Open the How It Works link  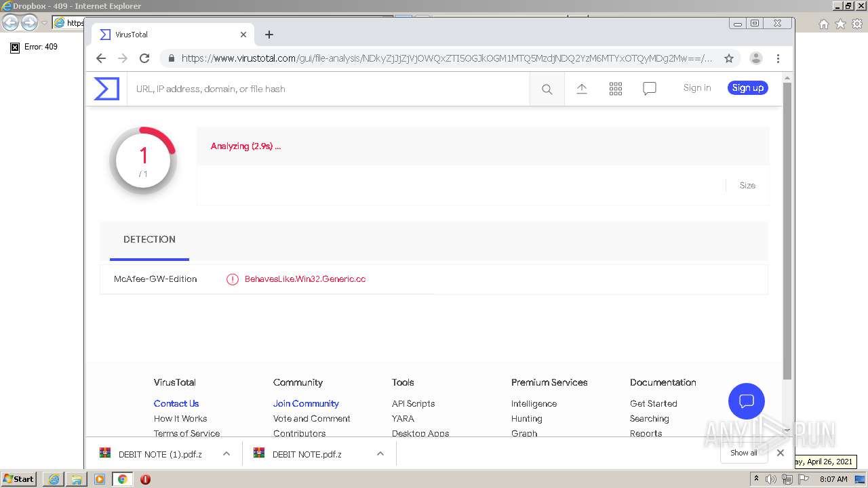coord(180,419)
